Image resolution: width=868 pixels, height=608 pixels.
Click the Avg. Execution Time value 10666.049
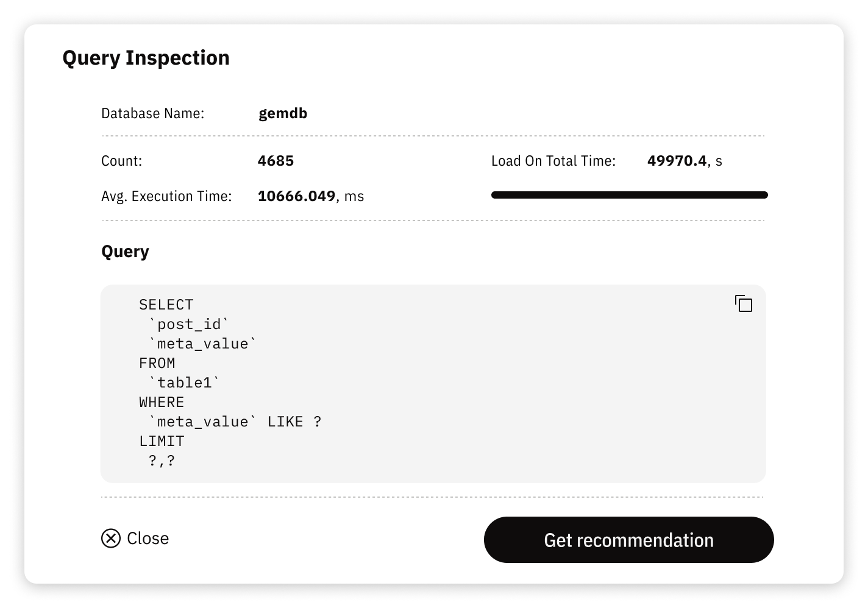click(x=297, y=196)
